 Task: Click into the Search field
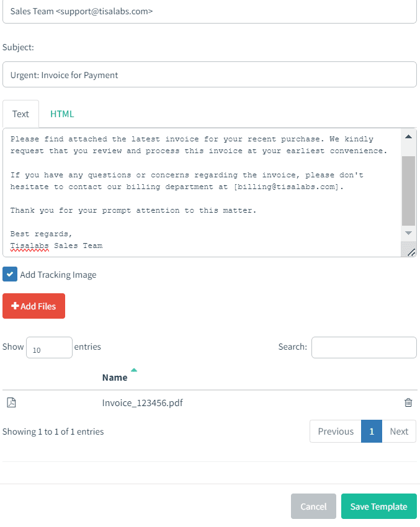click(364, 347)
